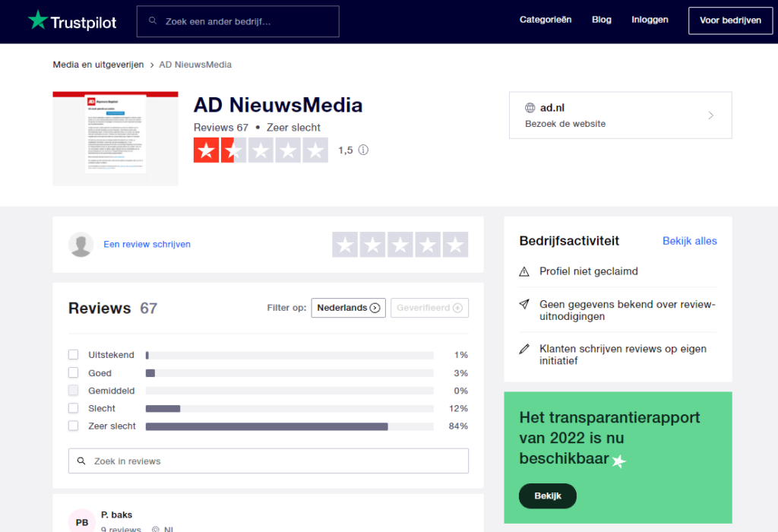
Task: Rate one star in write-review box
Action: click(x=345, y=244)
